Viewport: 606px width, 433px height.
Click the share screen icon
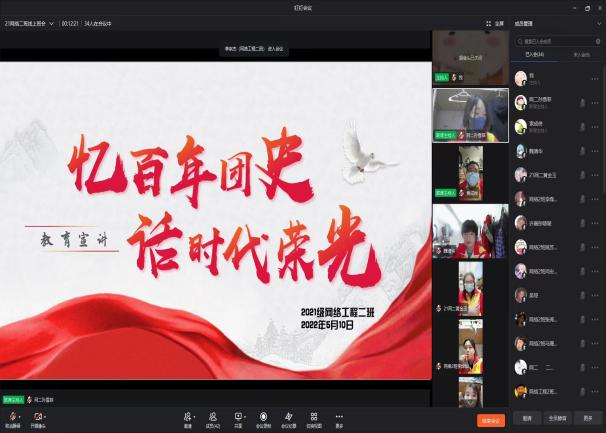[239, 416]
